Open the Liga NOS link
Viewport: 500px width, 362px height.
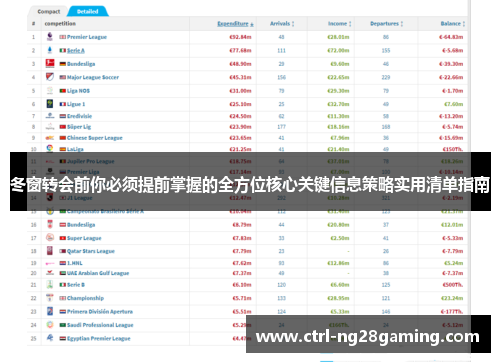(78, 91)
